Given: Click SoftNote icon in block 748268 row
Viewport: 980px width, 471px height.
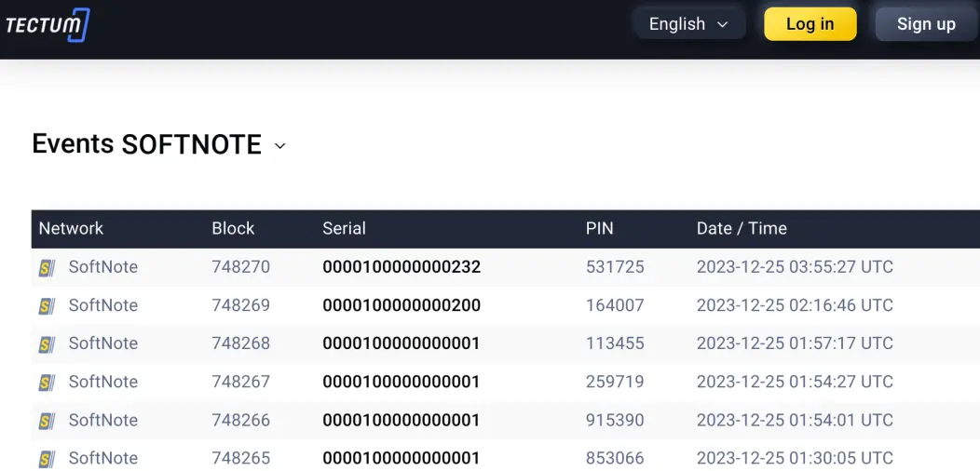Looking at the screenshot, I should pyautogui.click(x=47, y=344).
